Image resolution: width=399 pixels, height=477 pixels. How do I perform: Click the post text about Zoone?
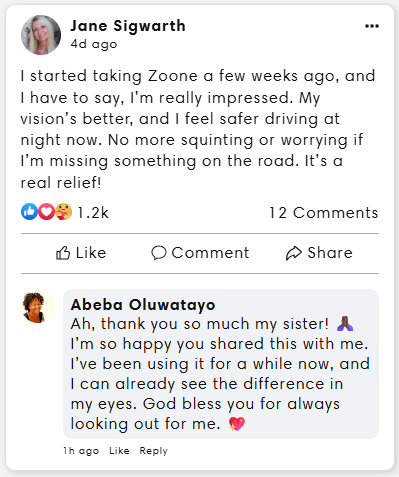tap(198, 129)
